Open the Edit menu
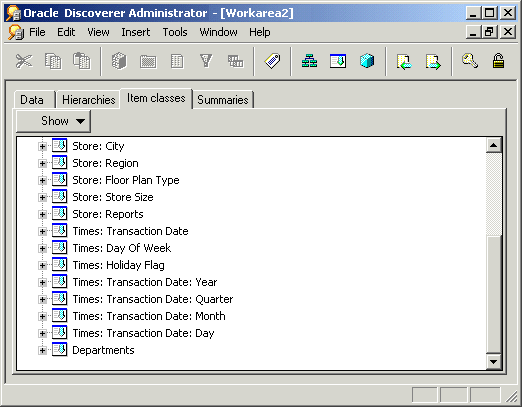The width and height of the screenshot is (522, 407). point(66,32)
